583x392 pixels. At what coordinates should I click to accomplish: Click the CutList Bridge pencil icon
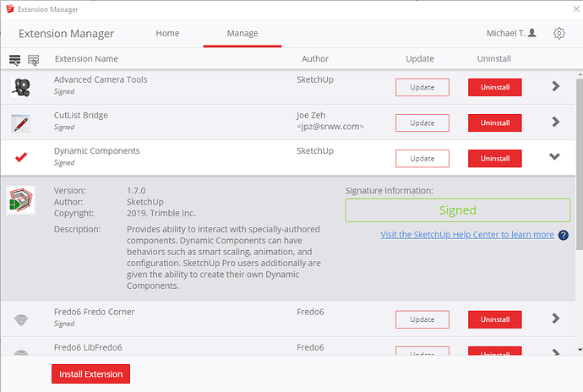[x=21, y=123]
